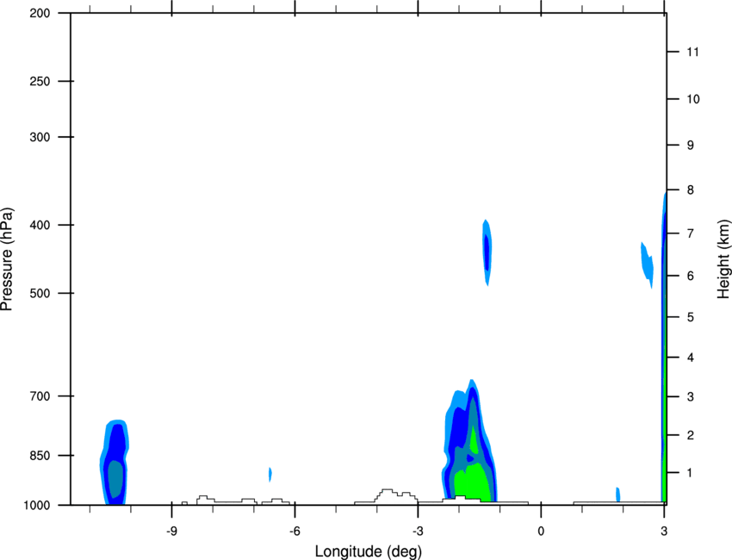Click the 7 km height label
The height and width of the screenshot is (560, 732).
point(691,233)
